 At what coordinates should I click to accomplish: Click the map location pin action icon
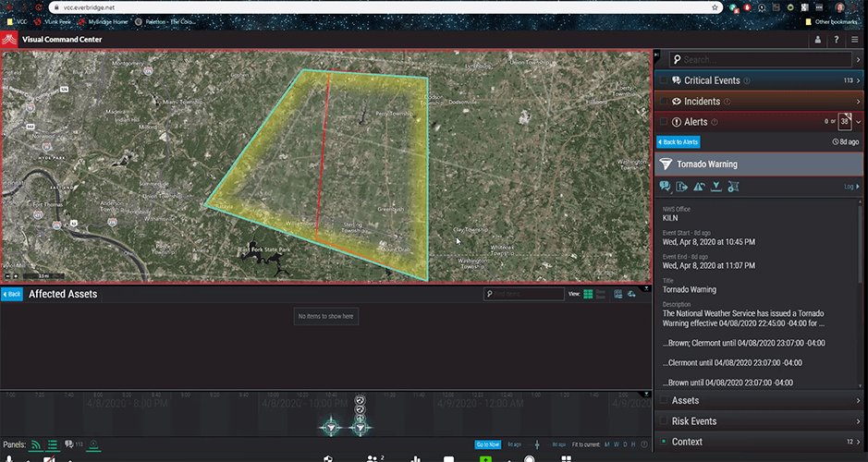(733, 187)
